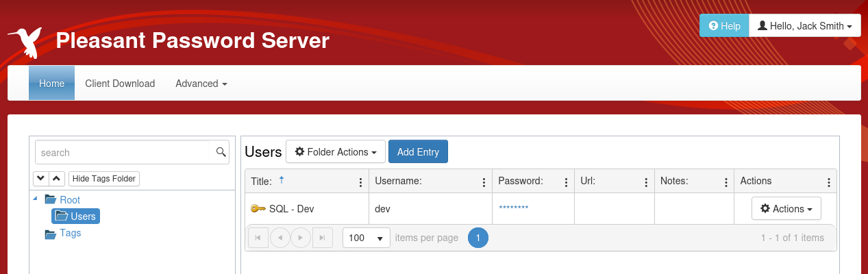Viewport: 868px width, 274px height.
Task: Open Notes column options menu
Action: 726,182
